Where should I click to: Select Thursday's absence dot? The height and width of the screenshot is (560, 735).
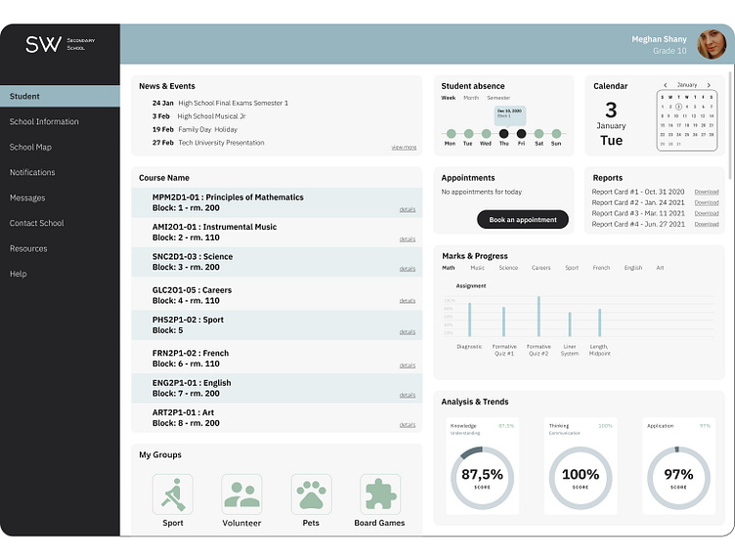(x=503, y=133)
